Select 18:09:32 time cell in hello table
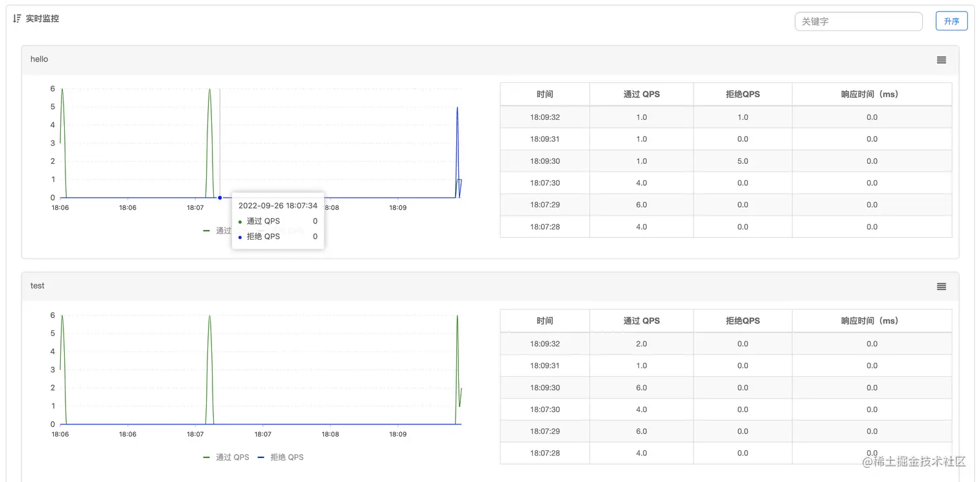The image size is (980, 482). pos(545,117)
